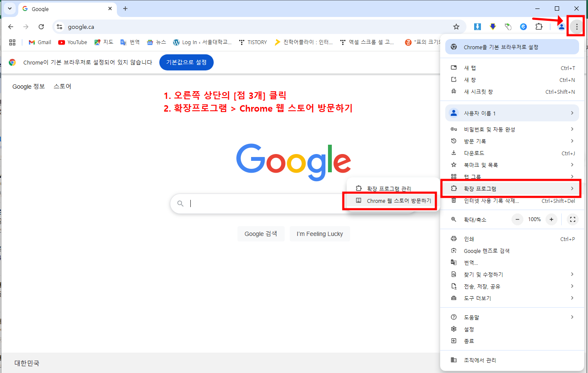
Task: Click the magnifier icon in search box
Action: click(181, 204)
